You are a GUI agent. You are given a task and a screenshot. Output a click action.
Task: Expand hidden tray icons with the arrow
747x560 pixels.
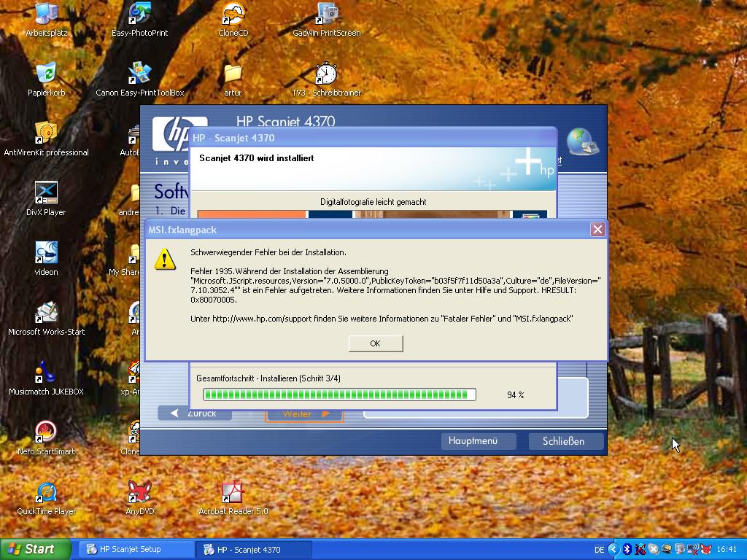(x=614, y=550)
